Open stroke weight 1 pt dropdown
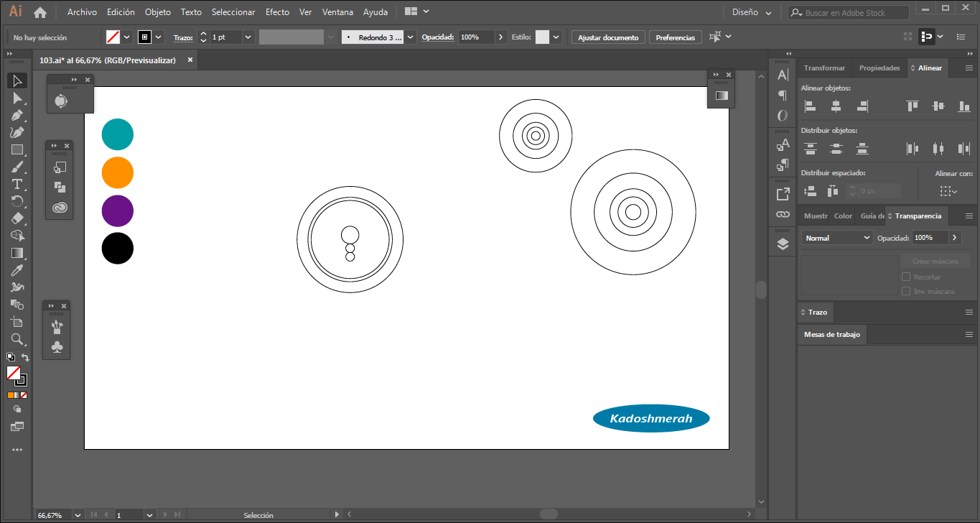The width and height of the screenshot is (980, 523). (x=248, y=37)
